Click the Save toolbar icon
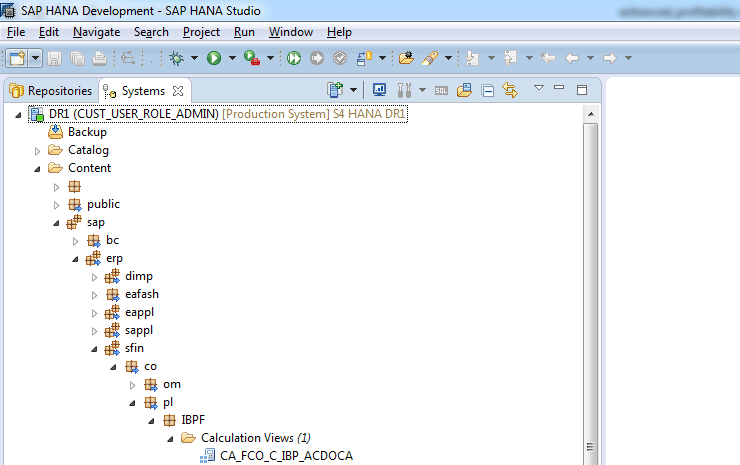The height and width of the screenshot is (465, 740). click(55, 58)
